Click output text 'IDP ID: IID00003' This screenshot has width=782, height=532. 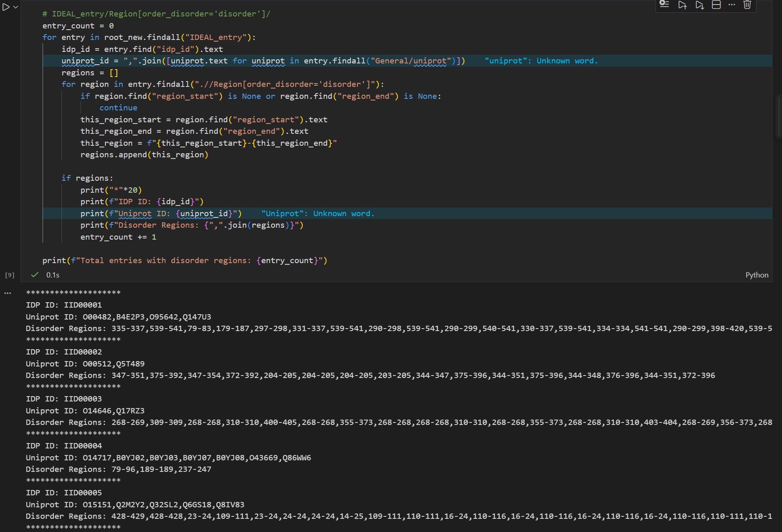[x=64, y=399]
